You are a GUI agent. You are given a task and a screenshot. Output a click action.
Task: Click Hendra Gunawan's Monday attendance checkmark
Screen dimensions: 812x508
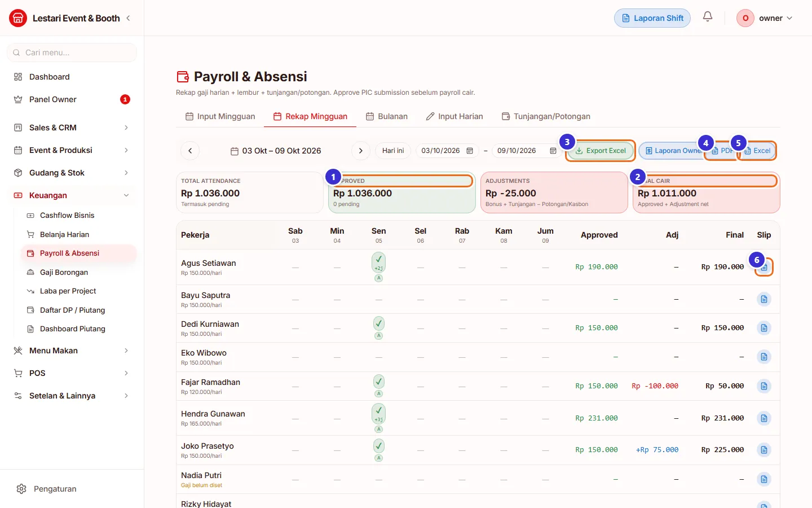pyautogui.click(x=379, y=414)
